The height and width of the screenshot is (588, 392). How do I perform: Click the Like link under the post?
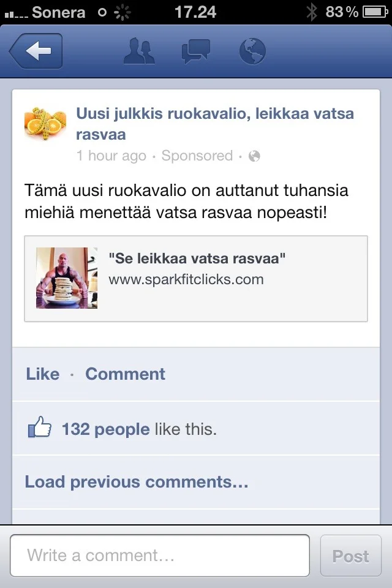[43, 374]
